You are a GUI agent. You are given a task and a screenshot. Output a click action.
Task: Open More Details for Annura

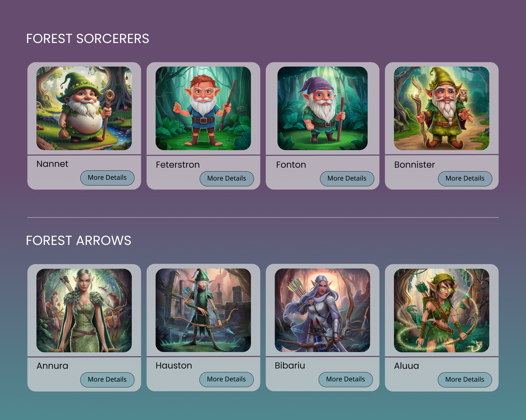(x=107, y=380)
